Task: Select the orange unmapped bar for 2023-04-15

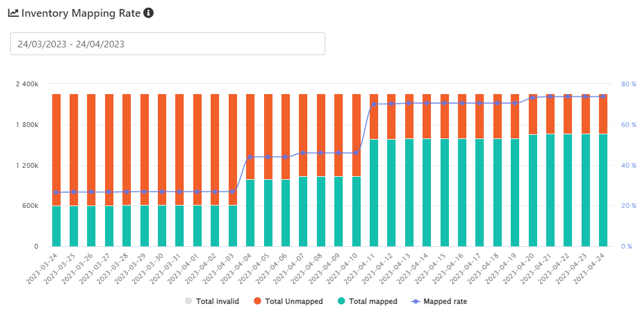Action: [x=444, y=116]
